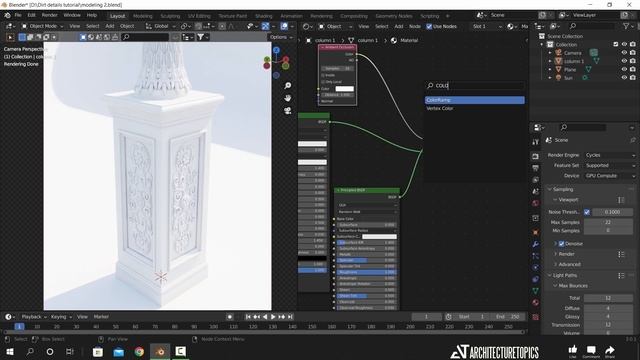The height and width of the screenshot is (360, 640).
Task: Click the Subsurface Color white swatch
Action: click(x=379, y=237)
